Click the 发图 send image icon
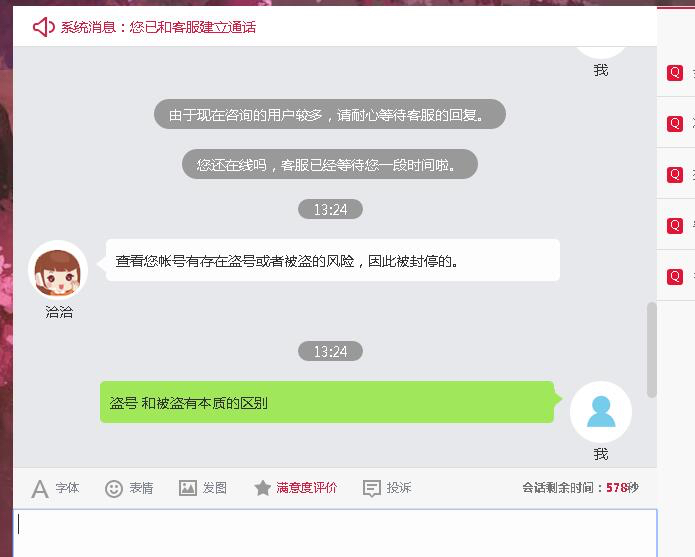Image resolution: width=695 pixels, height=557 pixels. pyautogui.click(x=187, y=488)
